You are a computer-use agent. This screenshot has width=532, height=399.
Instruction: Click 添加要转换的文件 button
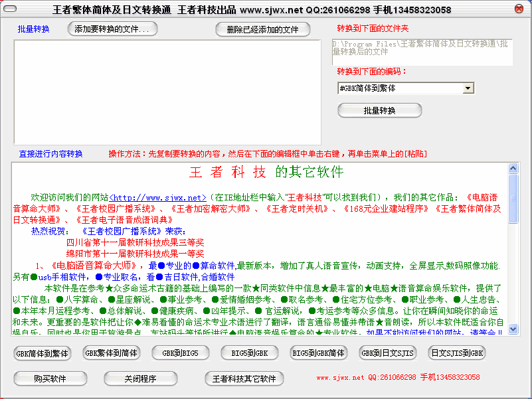113,29
